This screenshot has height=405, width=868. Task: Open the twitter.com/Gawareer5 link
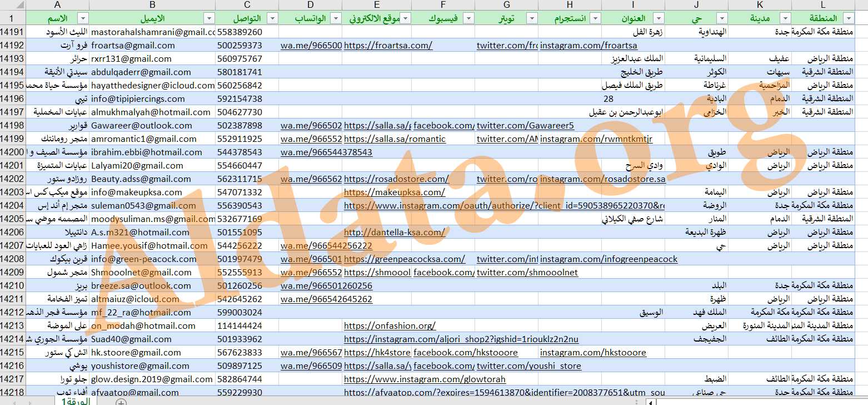[x=525, y=125]
